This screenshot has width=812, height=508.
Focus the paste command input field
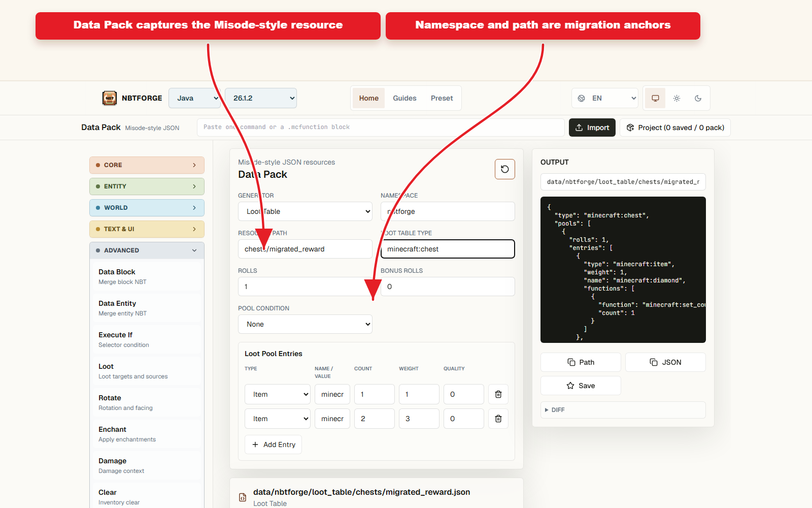(x=381, y=128)
